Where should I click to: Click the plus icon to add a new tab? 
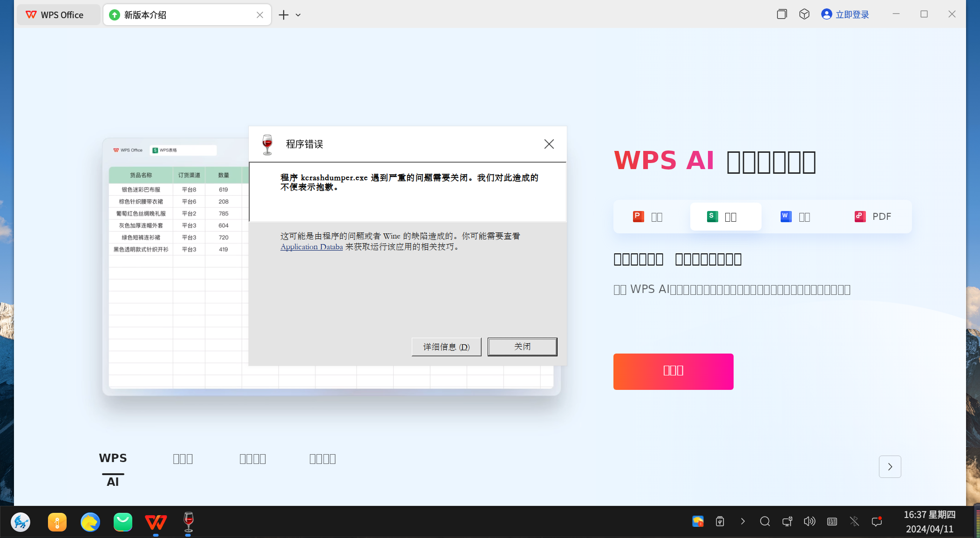pos(283,15)
